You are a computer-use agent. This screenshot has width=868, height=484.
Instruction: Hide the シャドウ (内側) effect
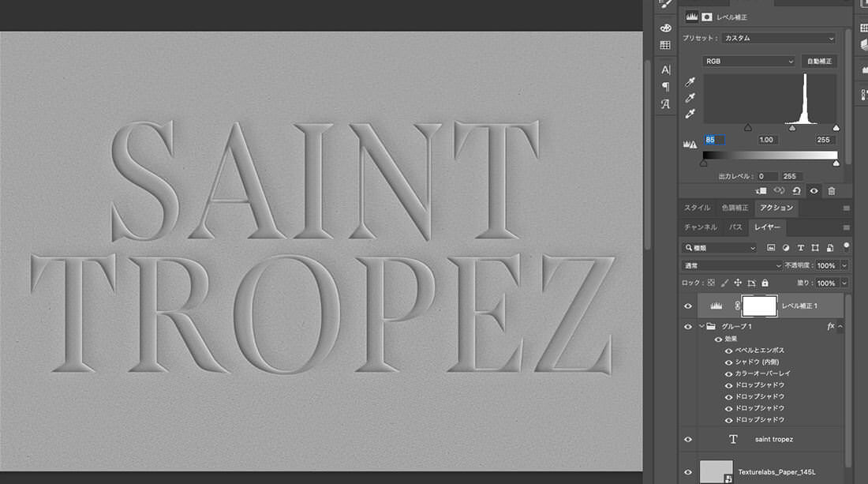(728, 362)
